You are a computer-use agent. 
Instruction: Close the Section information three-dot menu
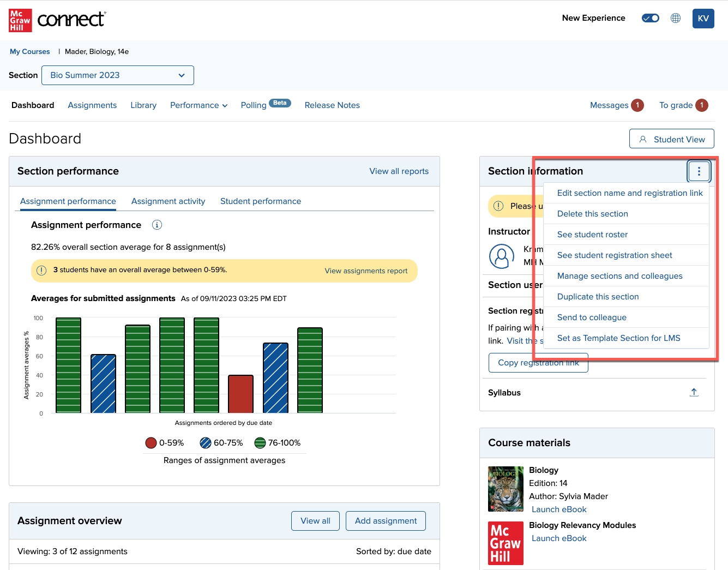click(x=699, y=171)
